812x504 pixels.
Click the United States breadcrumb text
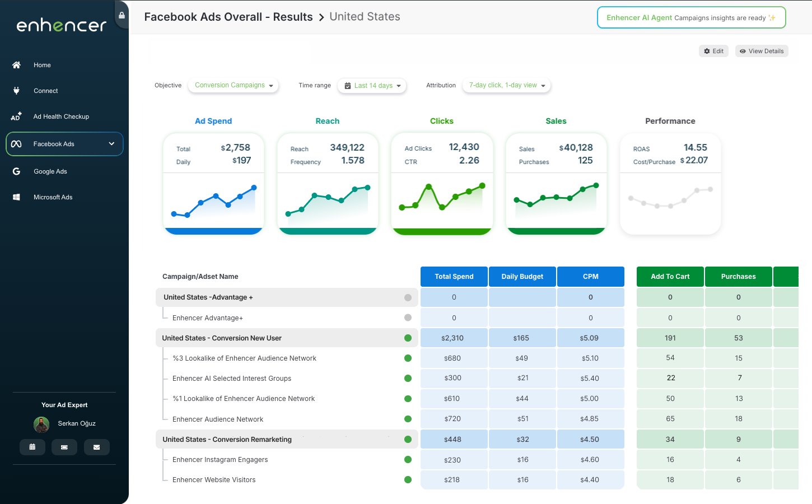pyautogui.click(x=365, y=17)
